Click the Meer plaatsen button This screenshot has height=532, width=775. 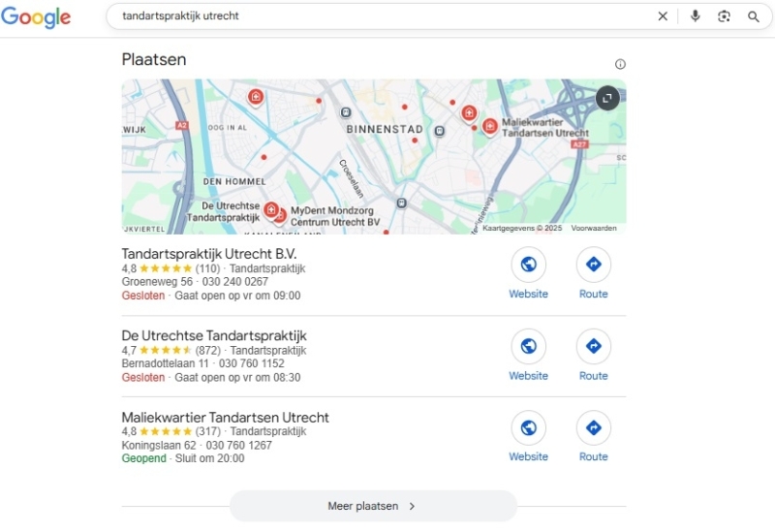tap(373, 506)
